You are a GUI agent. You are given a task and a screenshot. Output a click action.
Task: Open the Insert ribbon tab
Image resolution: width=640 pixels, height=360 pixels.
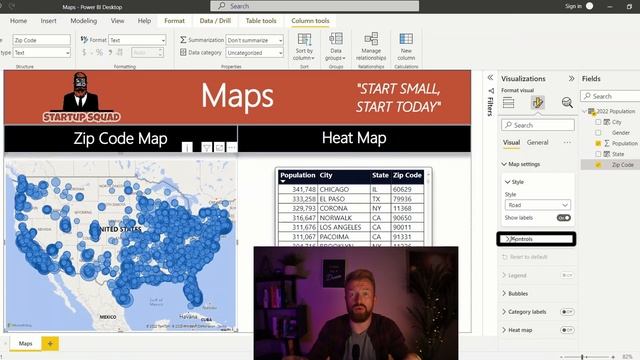[48, 21]
